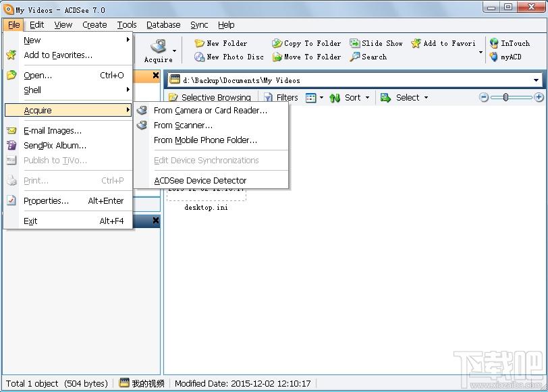Click the zoom out minus icon
The image size is (548, 392).
click(x=484, y=97)
